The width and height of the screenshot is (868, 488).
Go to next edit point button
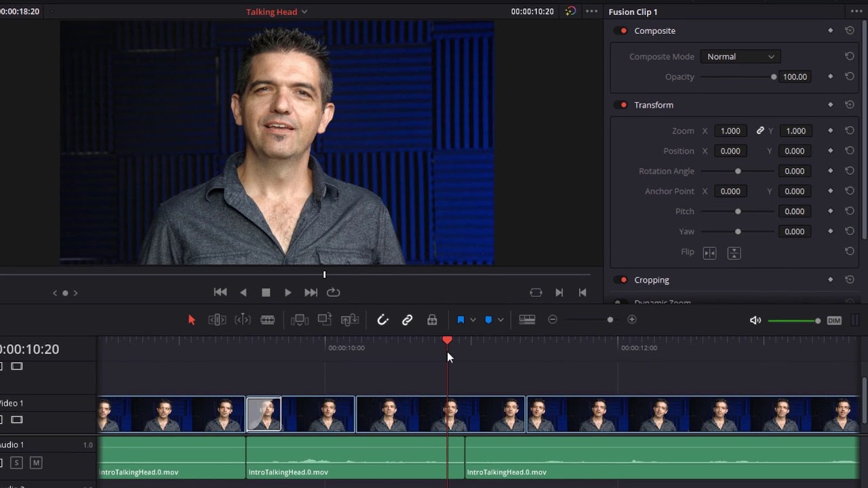tap(559, 292)
